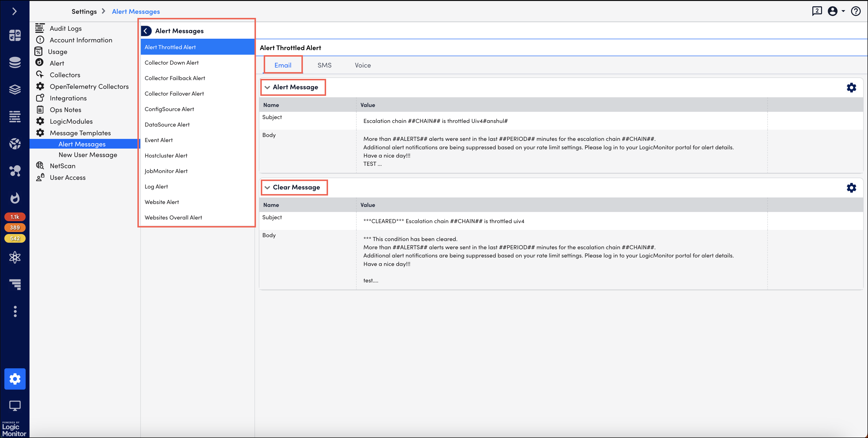The height and width of the screenshot is (438, 868).
Task: Open Alert Message settings gear
Action: pyautogui.click(x=851, y=88)
